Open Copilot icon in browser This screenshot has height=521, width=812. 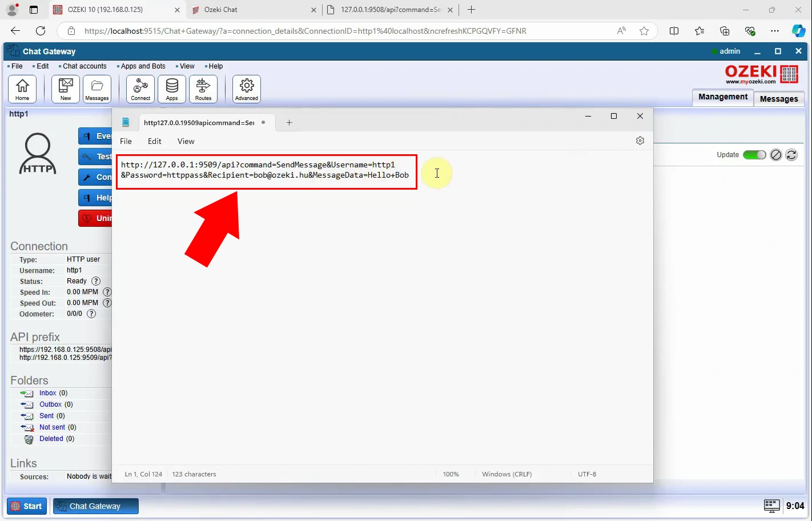799,31
